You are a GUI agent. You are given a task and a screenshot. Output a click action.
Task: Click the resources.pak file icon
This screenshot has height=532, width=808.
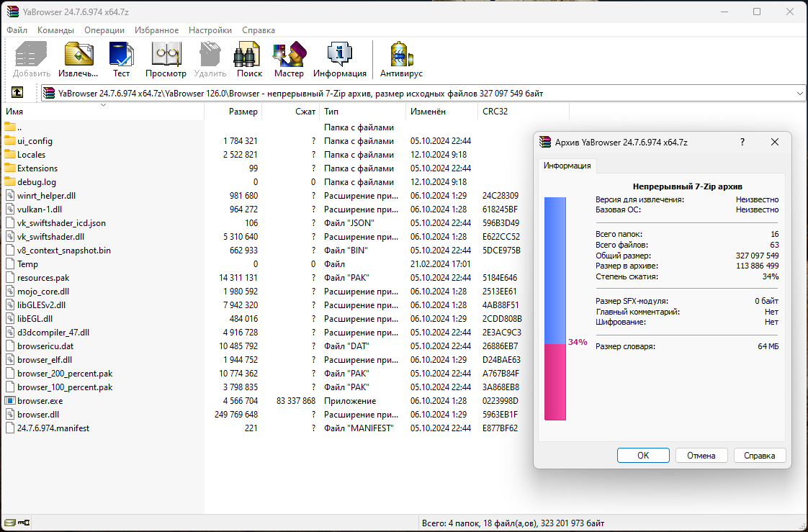tap(10, 278)
